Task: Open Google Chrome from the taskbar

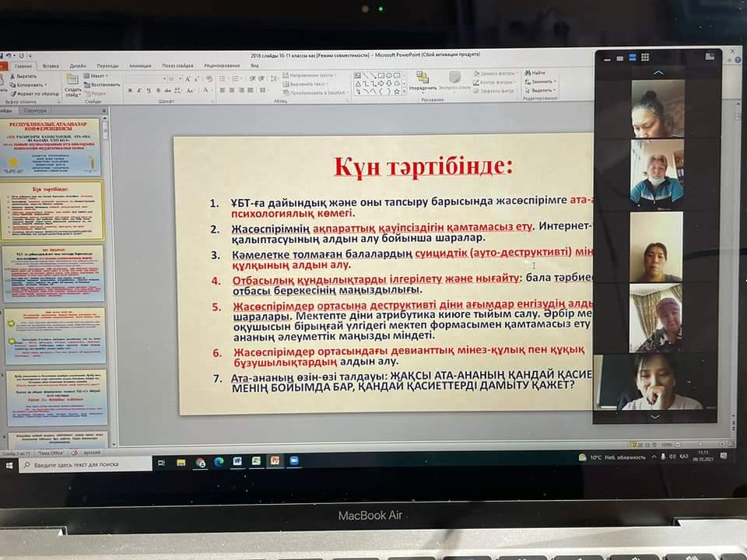Action: (x=200, y=461)
